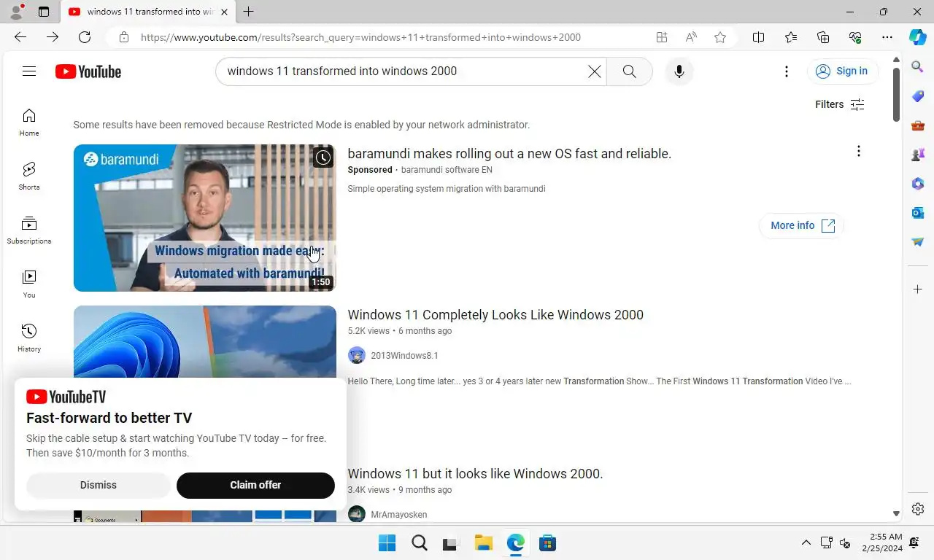The height and width of the screenshot is (560, 934).
Task: Go back in browser
Action: click(20, 37)
